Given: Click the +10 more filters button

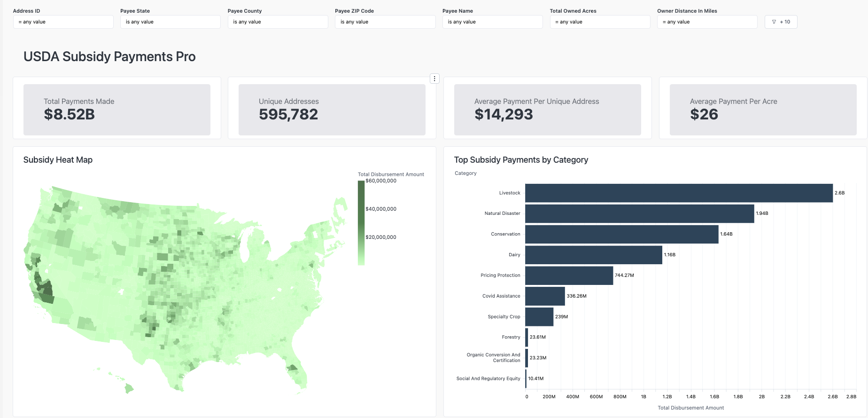Looking at the screenshot, I should tap(781, 22).
